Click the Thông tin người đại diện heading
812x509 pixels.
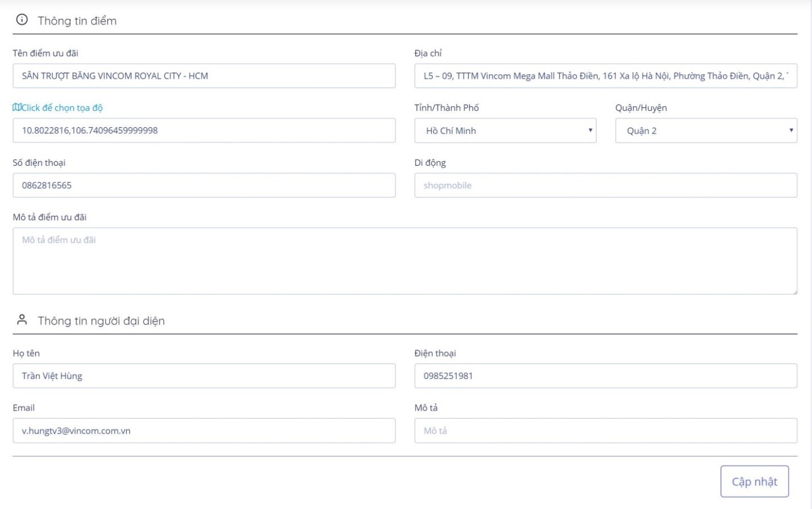101,321
